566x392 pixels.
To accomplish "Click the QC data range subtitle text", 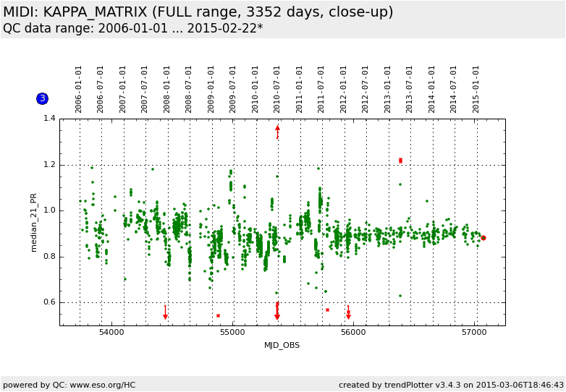I will [x=132, y=28].
